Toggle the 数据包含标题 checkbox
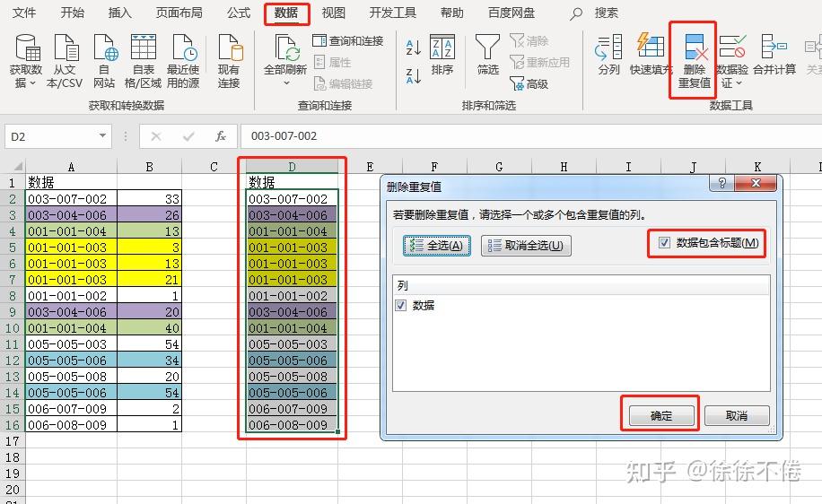This screenshot has height=504, width=822. click(664, 242)
